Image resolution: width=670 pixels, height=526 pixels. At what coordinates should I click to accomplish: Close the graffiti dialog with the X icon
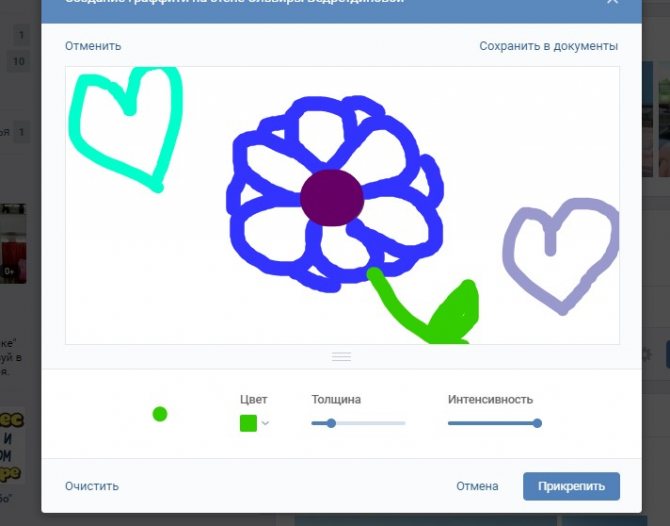[x=612, y=3]
